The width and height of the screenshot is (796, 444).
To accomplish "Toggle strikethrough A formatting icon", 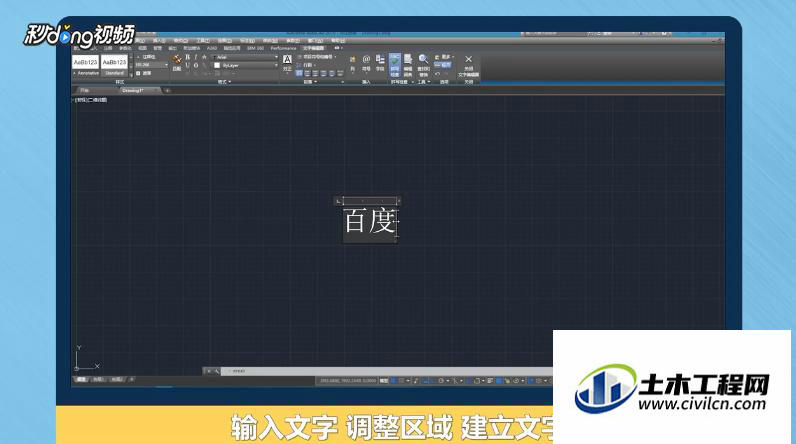I will [204, 57].
